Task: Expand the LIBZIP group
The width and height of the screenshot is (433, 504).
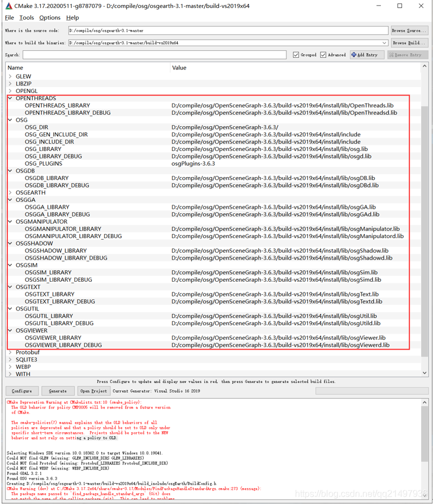Action: point(10,84)
